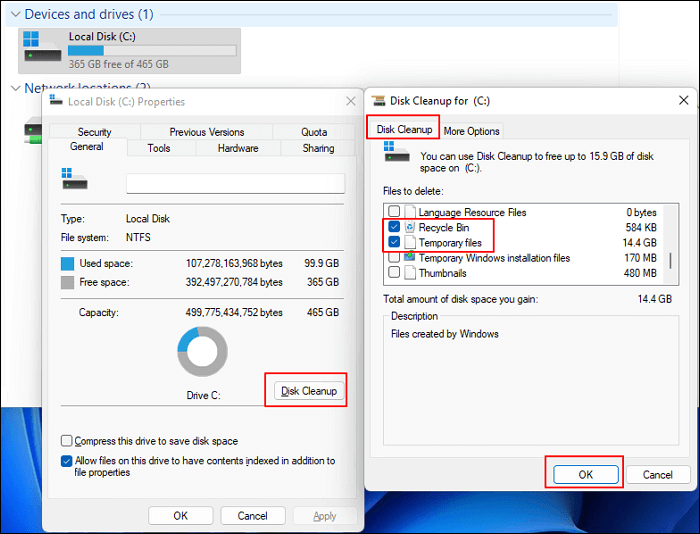This screenshot has height=534, width=700.
Task: Click the drive usage donut chart
Action: tap(202, 351)
